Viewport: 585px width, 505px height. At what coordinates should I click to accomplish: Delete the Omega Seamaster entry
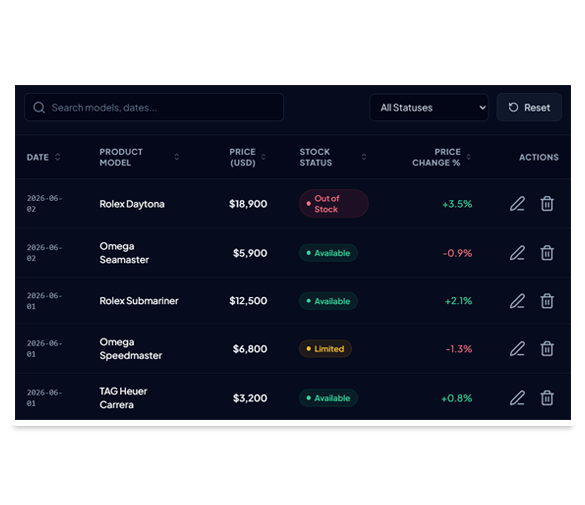click(x=547, y=253)
